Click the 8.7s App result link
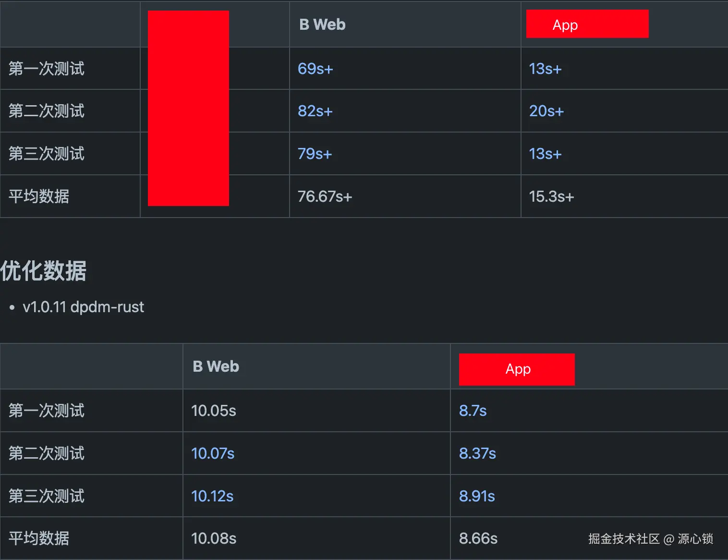The height and width of the screenshot is (560, 728). pos(473,411)
